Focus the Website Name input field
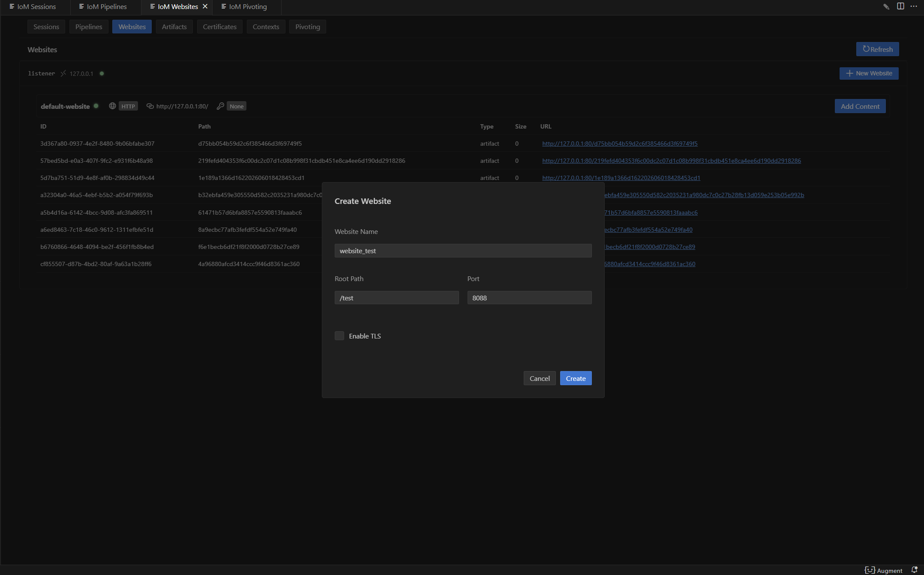The height and width of the screenshot is (575, 924). pyautogui.click(x=463, y=251)
